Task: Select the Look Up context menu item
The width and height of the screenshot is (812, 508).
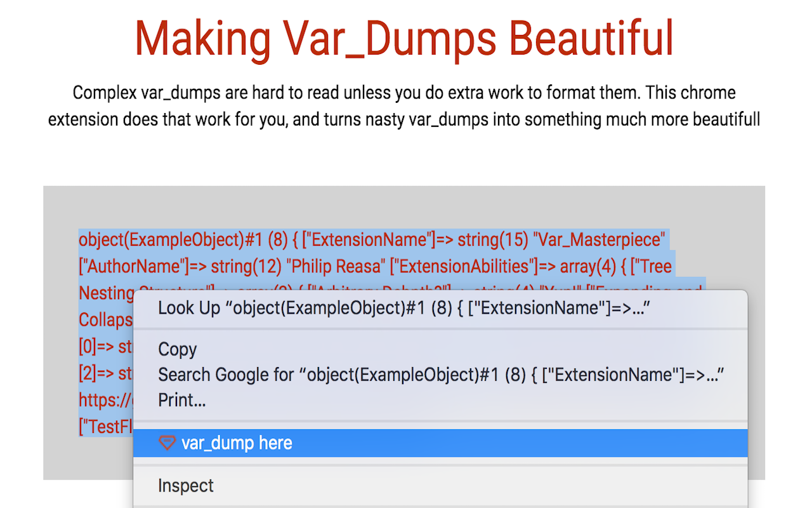Action: 404,309
